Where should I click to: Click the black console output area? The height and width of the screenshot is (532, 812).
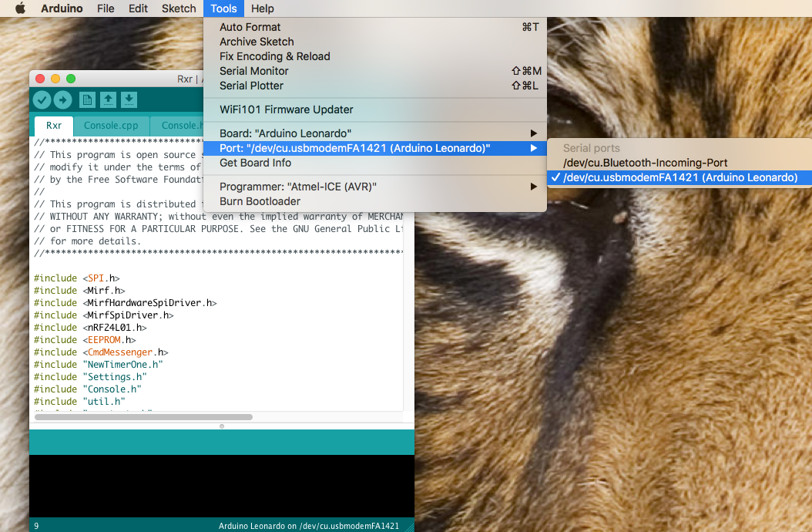tap(222, 486)
